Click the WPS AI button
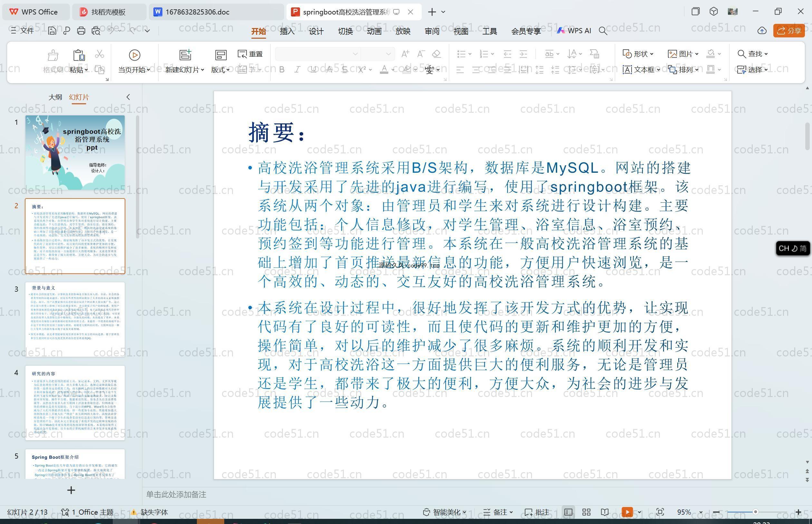812x524 pixels. pos(574,31)
